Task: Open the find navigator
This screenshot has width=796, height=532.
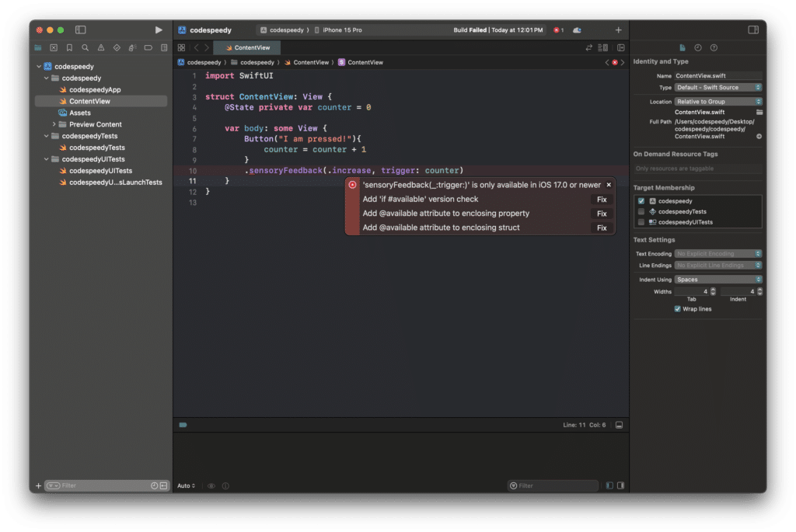Action: click(86, 47)
